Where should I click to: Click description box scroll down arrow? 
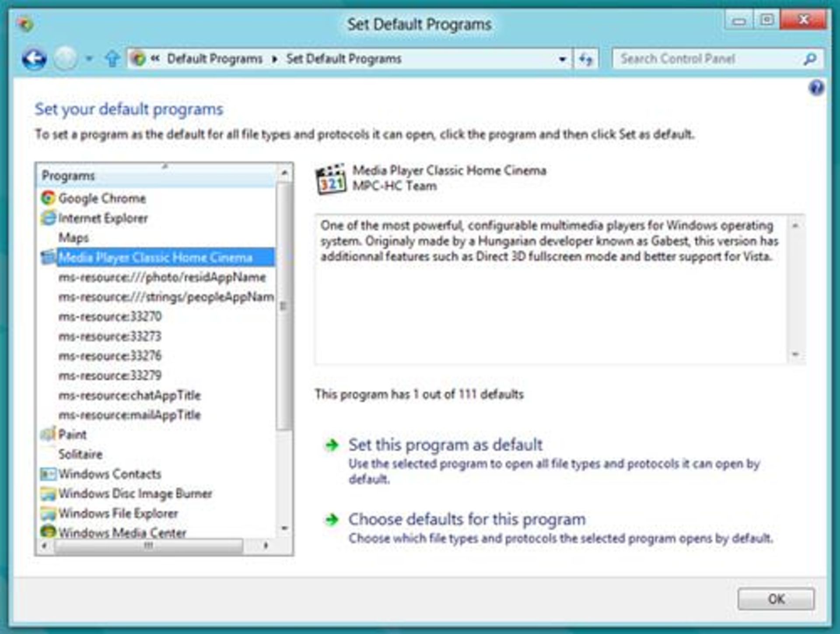[x=796, y=354]
